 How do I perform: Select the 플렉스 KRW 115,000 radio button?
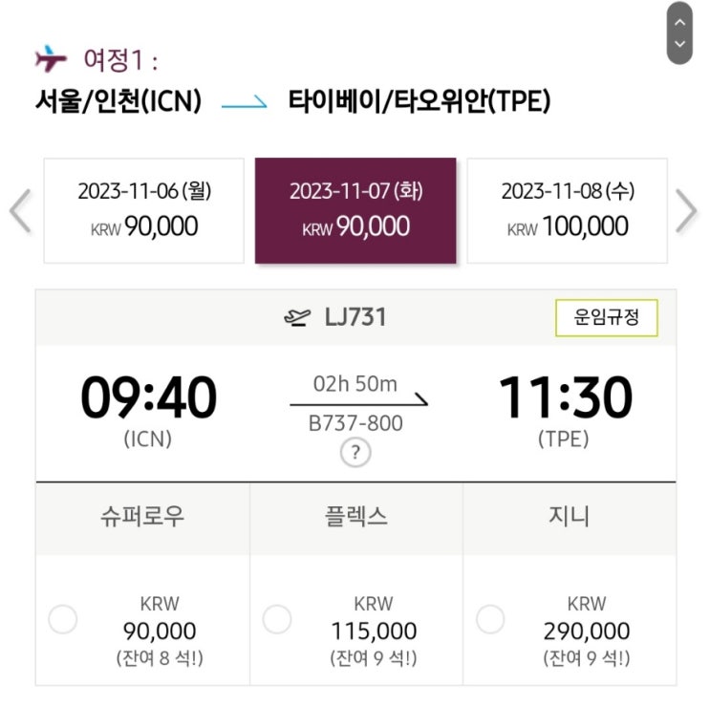277,619
